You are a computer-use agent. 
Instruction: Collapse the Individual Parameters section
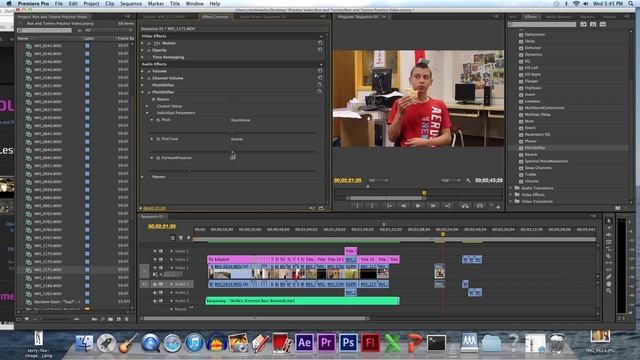pos(147,113)
